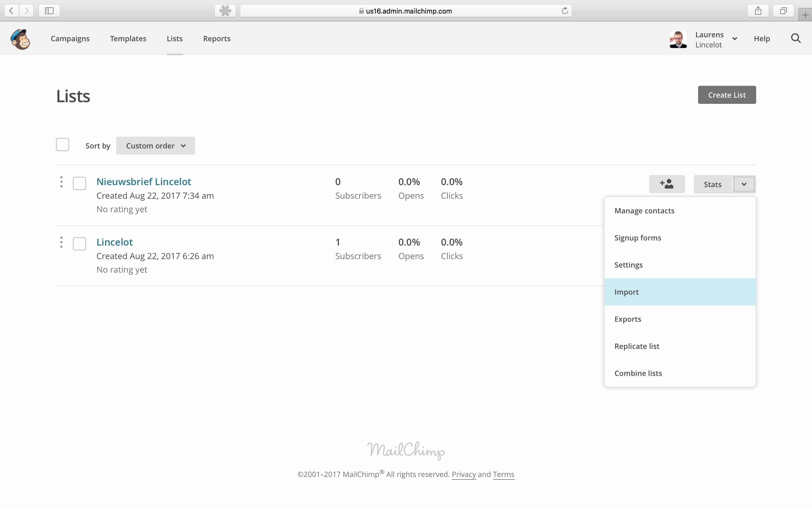Viewport: 812px width, 508px height.
Task: Open the Custom order sort dropdown
Action: (x=155, y=145)
